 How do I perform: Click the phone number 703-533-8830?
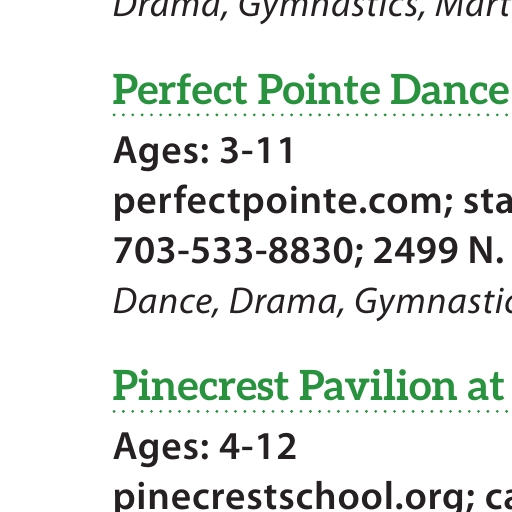234,250
